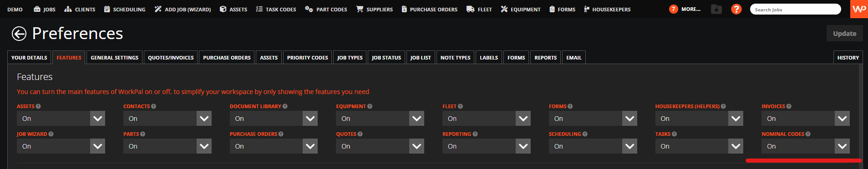This screenshot has width=868, height=169.
Task: Click the Task Codes list icon
Action: (259, 9)
